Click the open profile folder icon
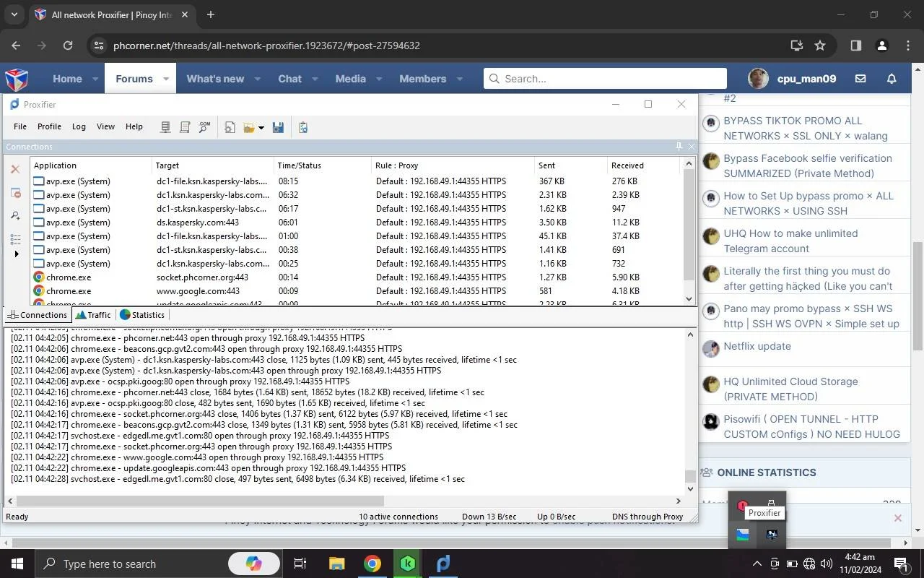 coord(249,127)
